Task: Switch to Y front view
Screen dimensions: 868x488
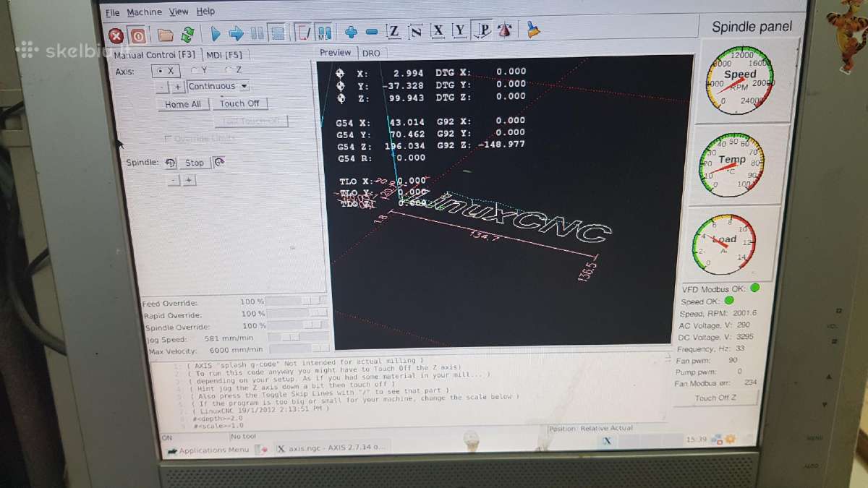Action: pos(460,30)
